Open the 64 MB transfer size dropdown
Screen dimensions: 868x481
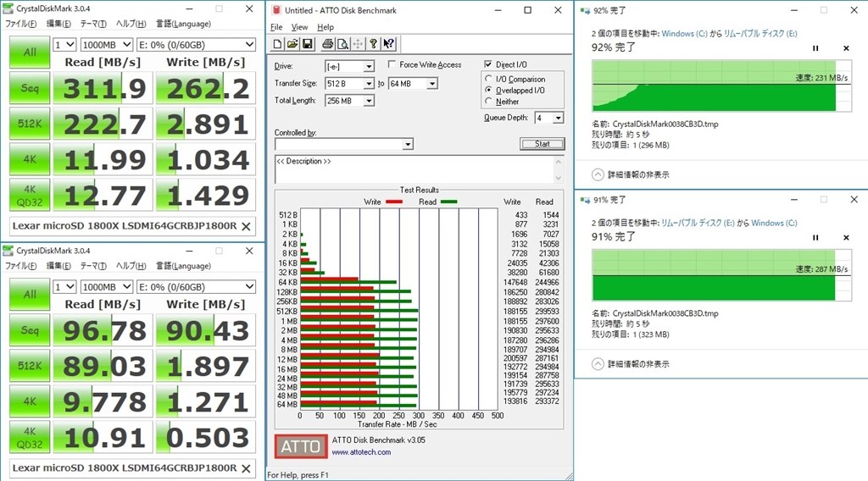coord(432,84)
